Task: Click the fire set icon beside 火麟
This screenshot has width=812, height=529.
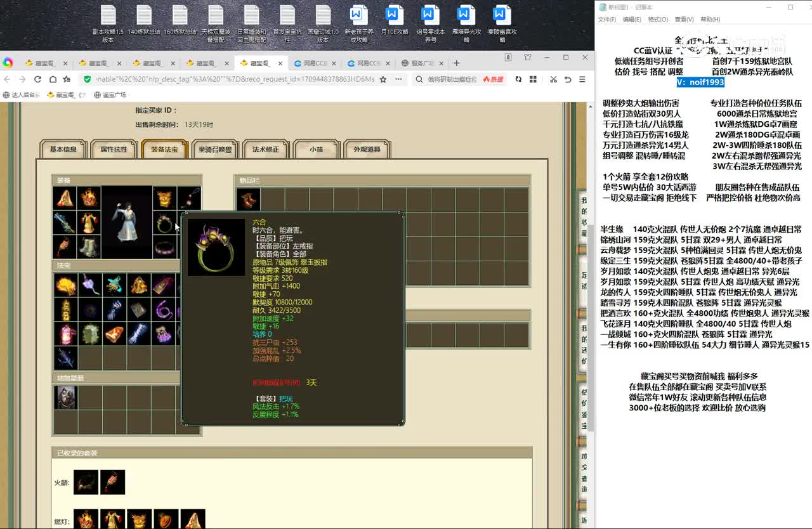Action: [x=86, y=482]
